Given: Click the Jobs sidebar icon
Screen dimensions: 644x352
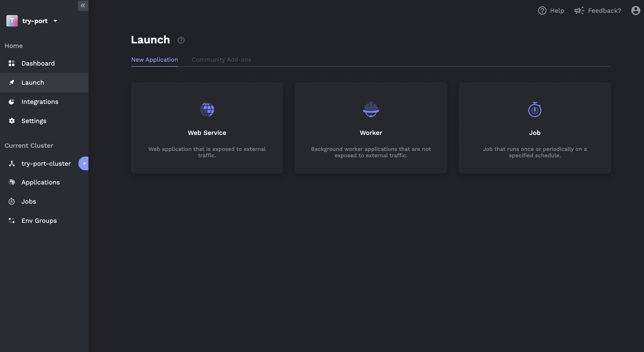Looking at the screenshot, I should tap(11, 201).
